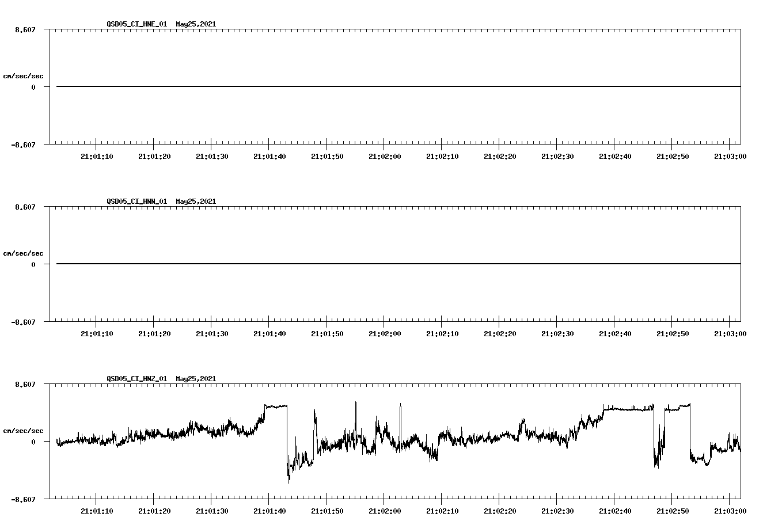The image size is (782, 532).
Task: Click the cm/sec/sec label of the top plot
Action: tap(24, 75)
